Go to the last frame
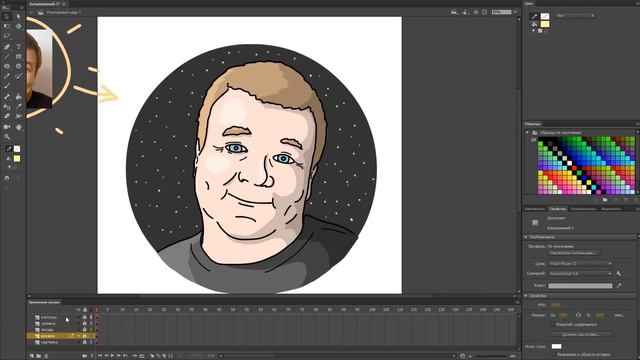This screenshot has height=360, width=640. (x=125, y=356)
